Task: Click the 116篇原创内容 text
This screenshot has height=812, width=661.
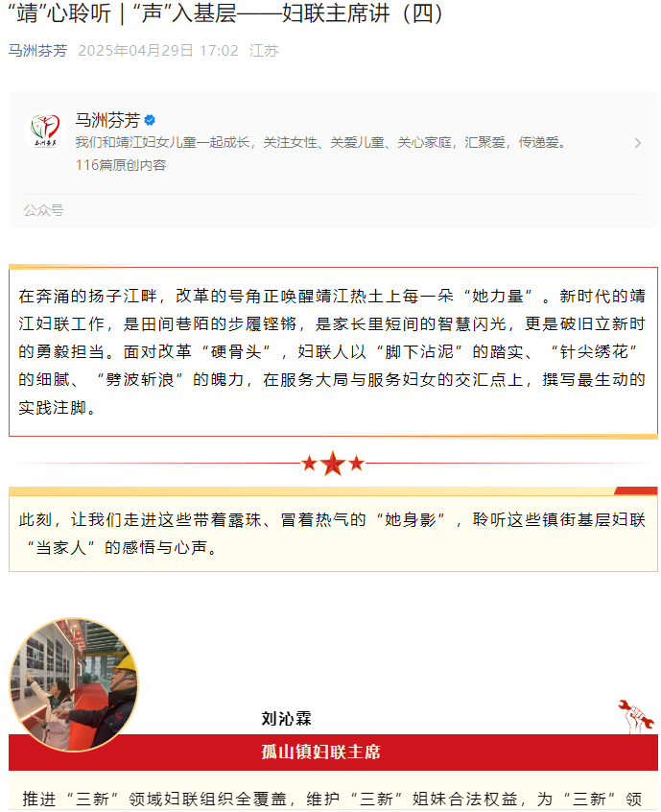Action: tap(121, 165)
